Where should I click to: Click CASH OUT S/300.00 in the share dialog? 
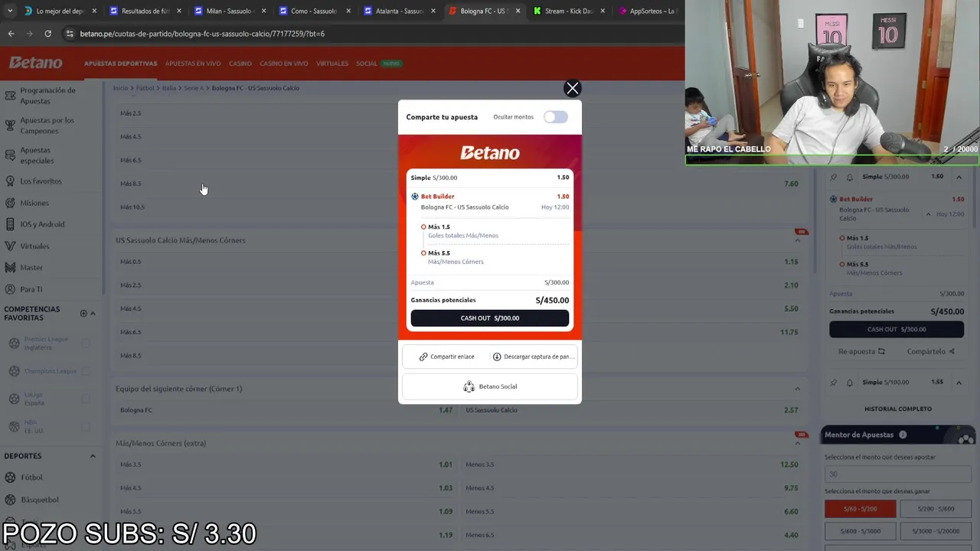[490, 318]
